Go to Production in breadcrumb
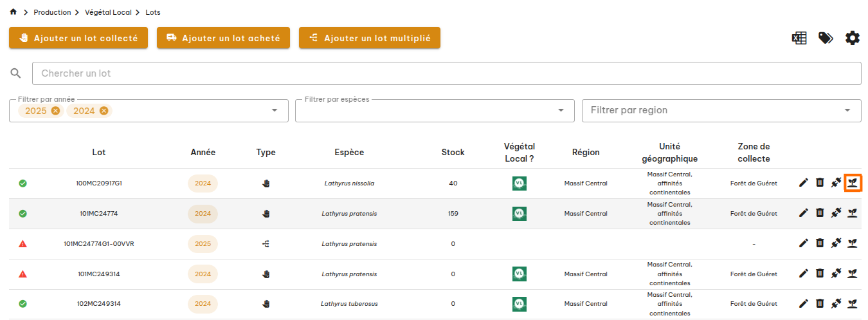 tap(52, 12)
